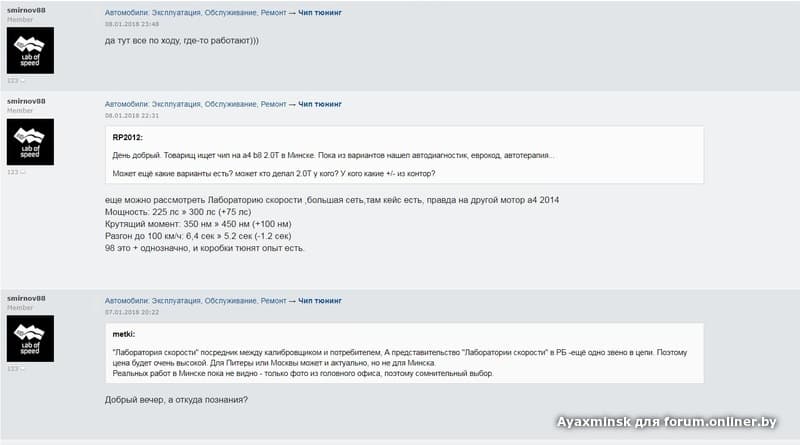The image size is (800, 445).
Task: Click the quoted author name RP2012
Action: (x=127, y=137)
